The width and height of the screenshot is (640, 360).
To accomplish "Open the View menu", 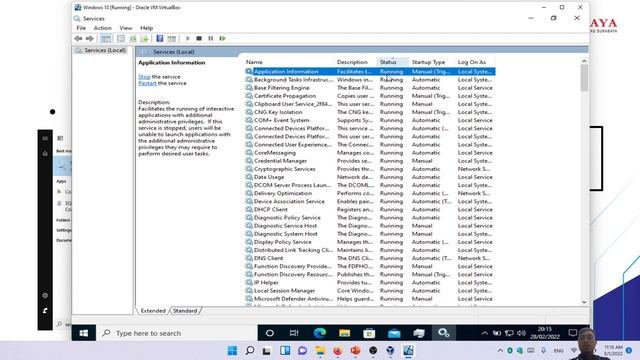I will point(126,28).
